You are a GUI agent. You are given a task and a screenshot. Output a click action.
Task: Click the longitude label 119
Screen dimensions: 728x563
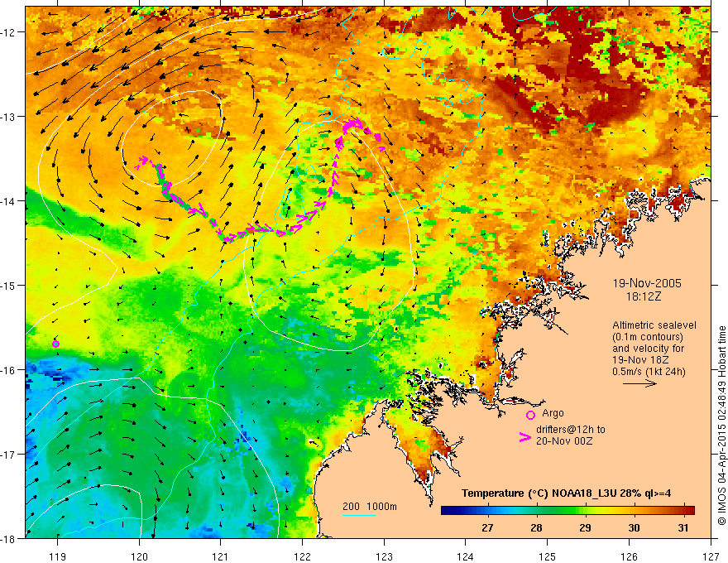tap(58, 556)
